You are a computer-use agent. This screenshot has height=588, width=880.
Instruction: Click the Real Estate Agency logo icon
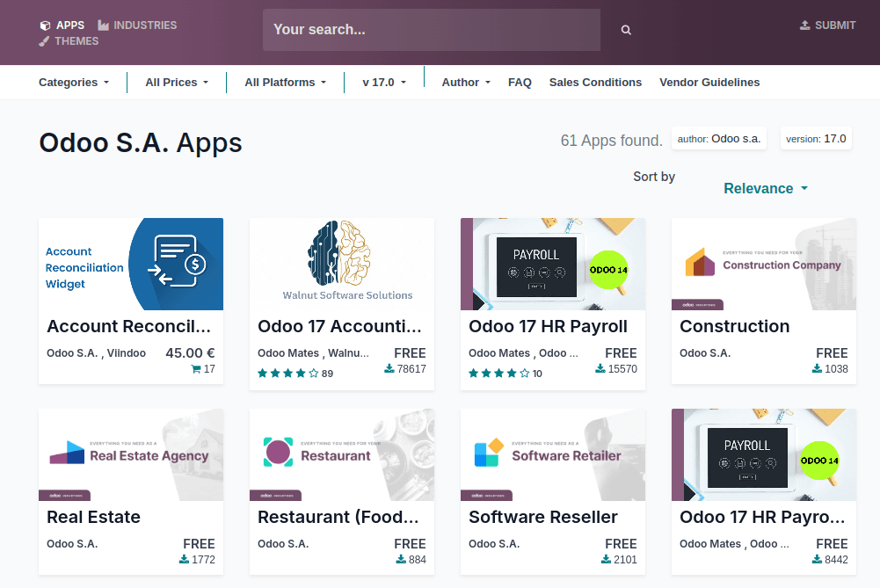[67, 453]
